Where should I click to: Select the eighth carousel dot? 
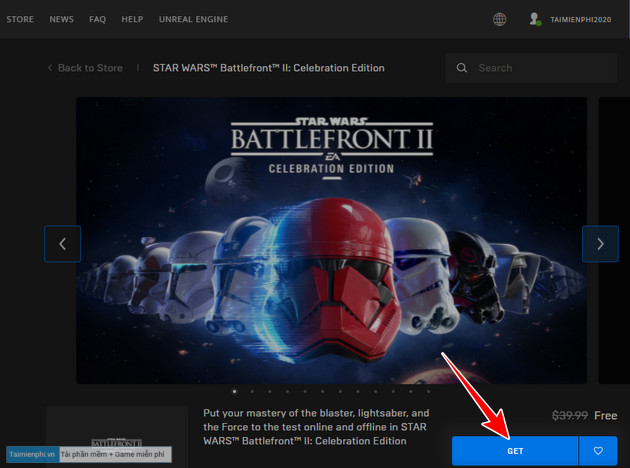(x=358, y=391)
